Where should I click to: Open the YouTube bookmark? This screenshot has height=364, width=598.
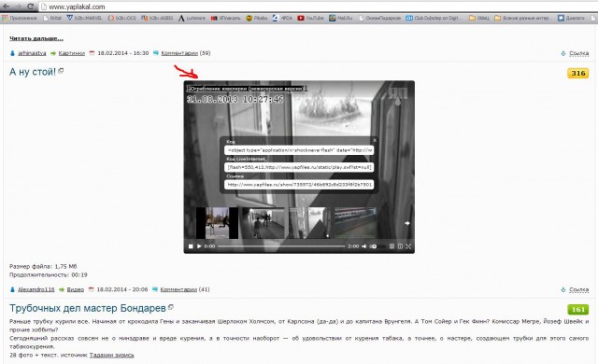tap(310, 18)
